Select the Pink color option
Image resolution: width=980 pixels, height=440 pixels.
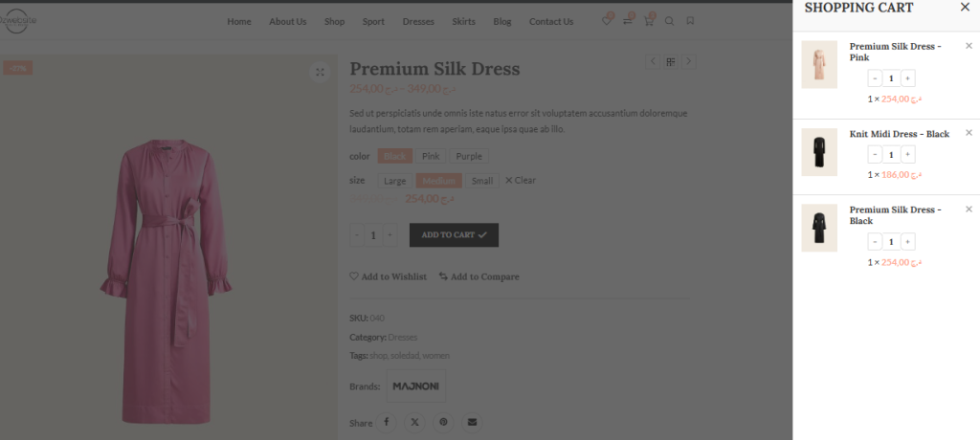click(431, 156)
